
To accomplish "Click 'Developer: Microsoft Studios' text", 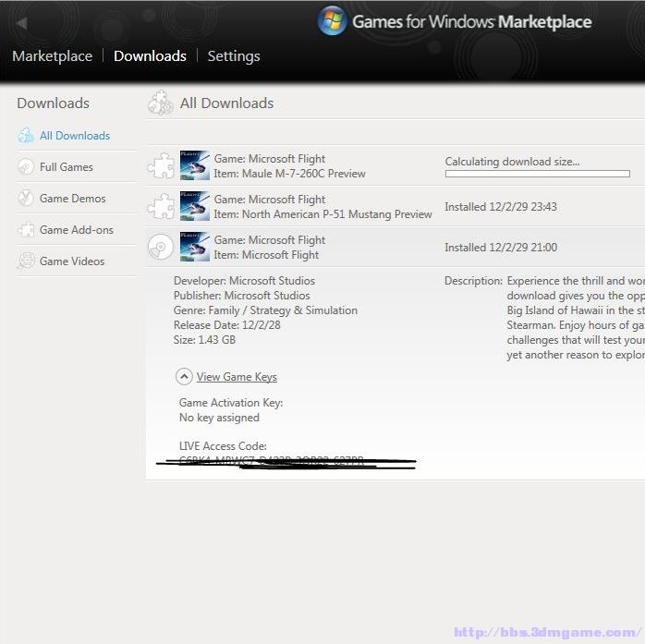I will coord(244,281).
